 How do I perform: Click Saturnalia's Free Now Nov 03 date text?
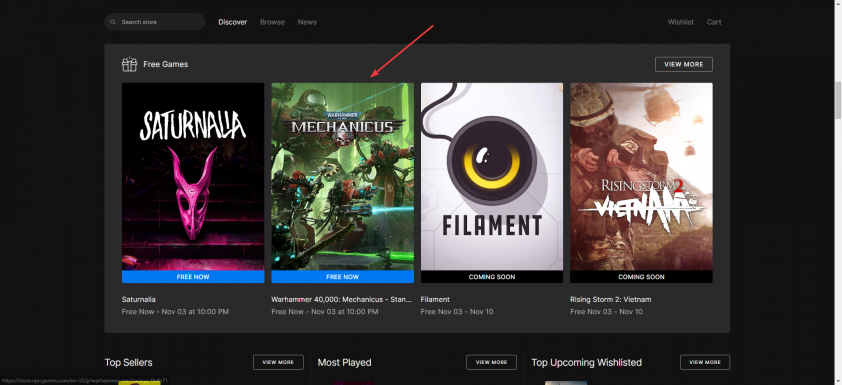point(175,311)
